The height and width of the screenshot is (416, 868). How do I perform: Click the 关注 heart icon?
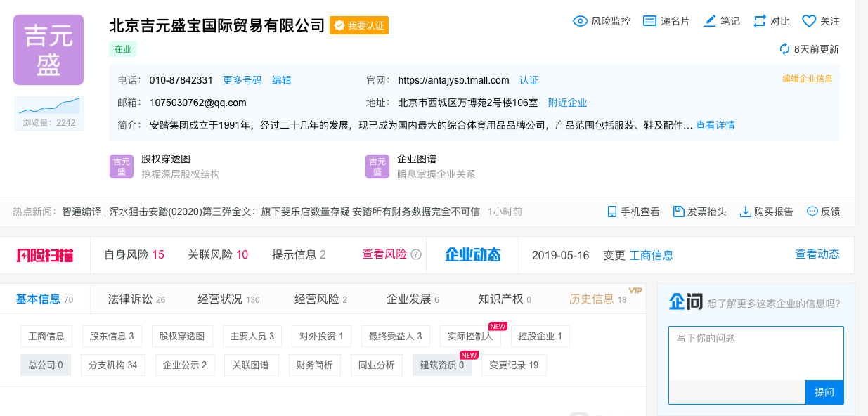[x=809, y=21]
